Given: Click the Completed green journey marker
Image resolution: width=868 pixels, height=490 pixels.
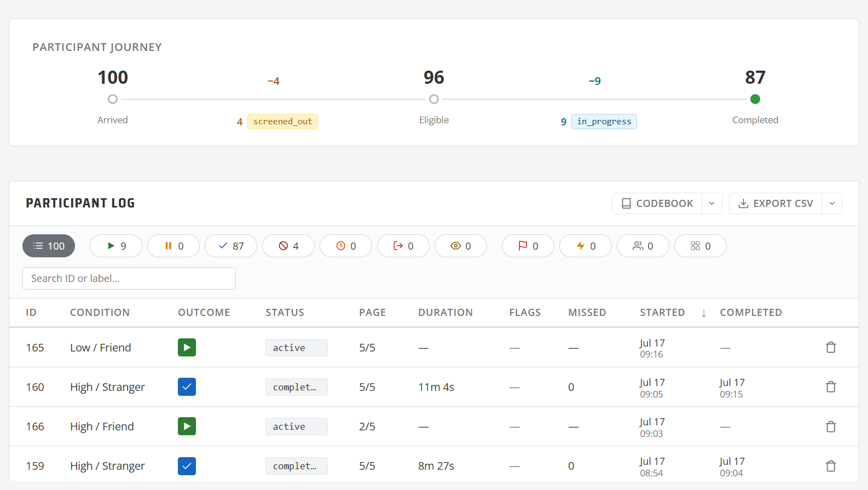Looking at the screenshot, I should point(755,99).
